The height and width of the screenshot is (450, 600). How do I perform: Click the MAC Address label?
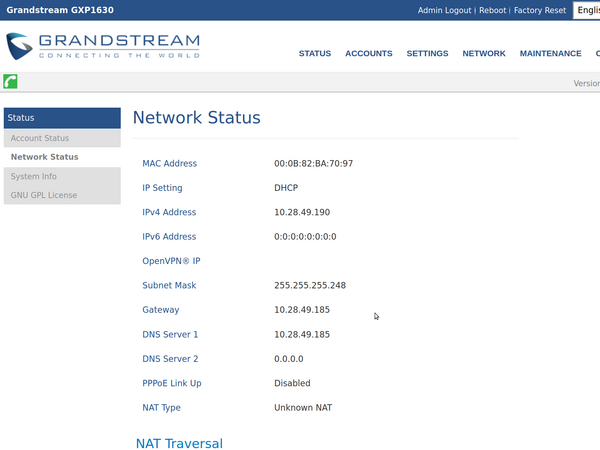click(x=170, y=163)
